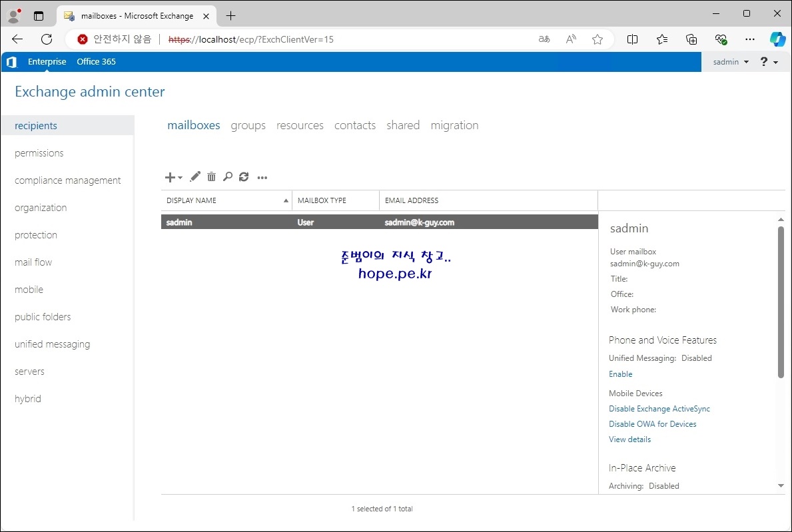This screenshot has height=532, width=792.
Task: Switch to the groups tab
Action: click(x=248, y=125)
